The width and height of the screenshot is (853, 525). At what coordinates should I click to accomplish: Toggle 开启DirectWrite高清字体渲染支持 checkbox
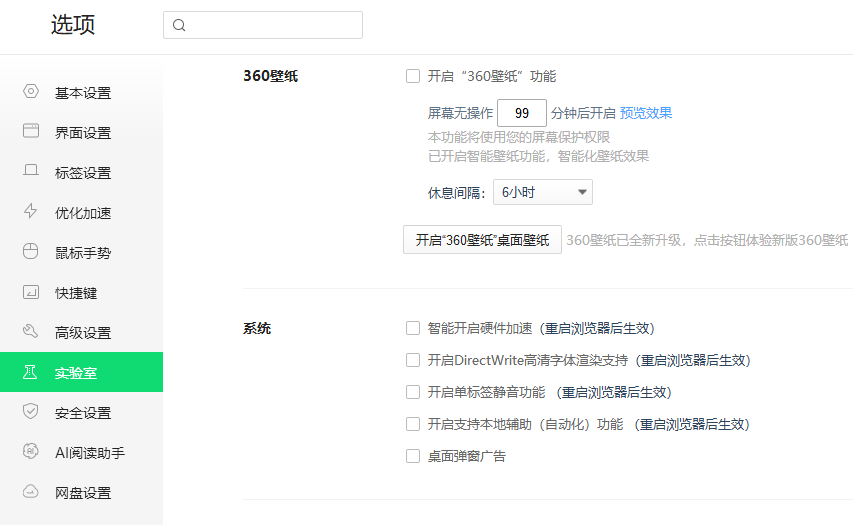coord(413,360)
